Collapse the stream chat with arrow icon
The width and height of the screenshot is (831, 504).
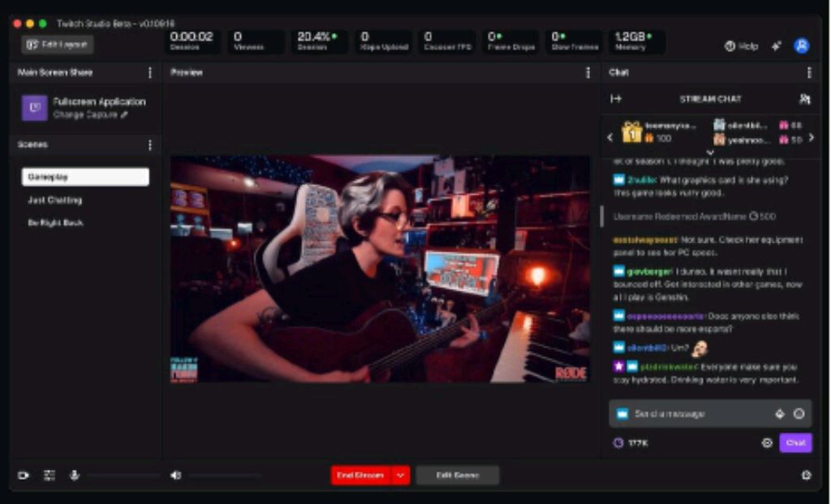615,99
